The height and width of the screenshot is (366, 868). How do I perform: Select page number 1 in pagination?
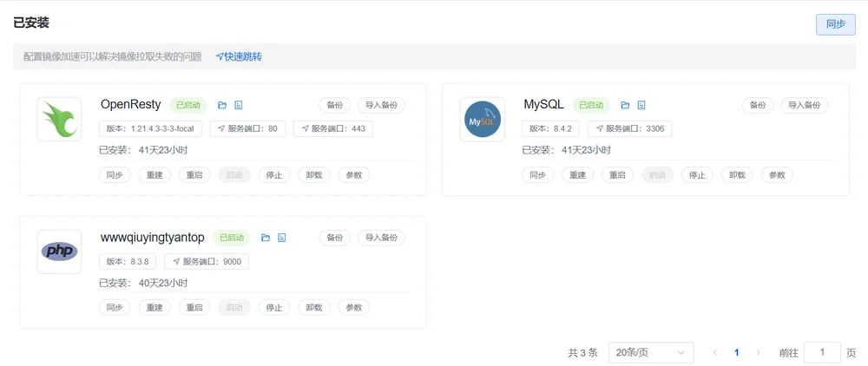[x=736, y=353]
